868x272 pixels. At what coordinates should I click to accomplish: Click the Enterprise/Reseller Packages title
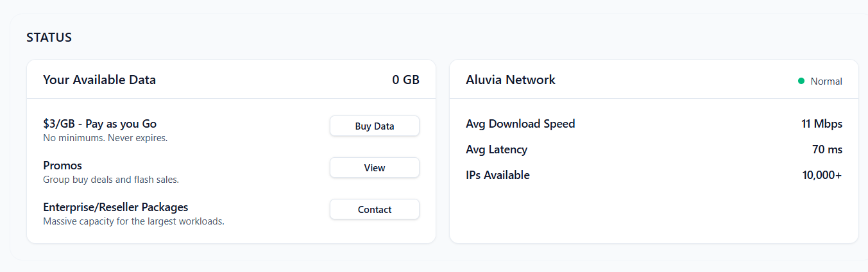pos(115,207)
